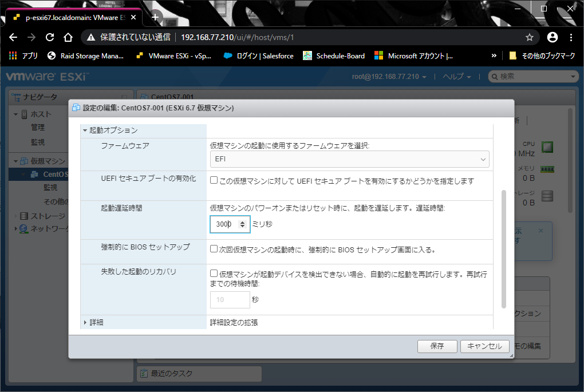Select ストレージ in the navigator
584x392 pixels.
[x=48, y=216]
